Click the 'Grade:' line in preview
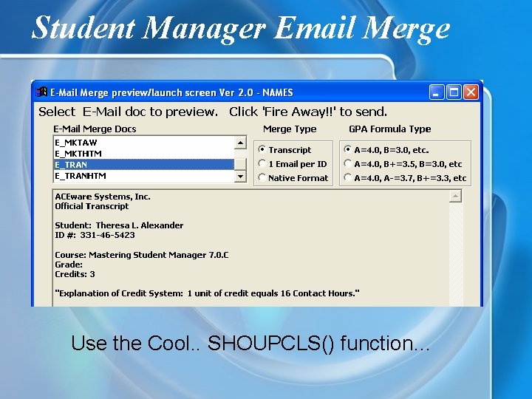532x399 pixels. pyautogui.click(x=69, y=265)
